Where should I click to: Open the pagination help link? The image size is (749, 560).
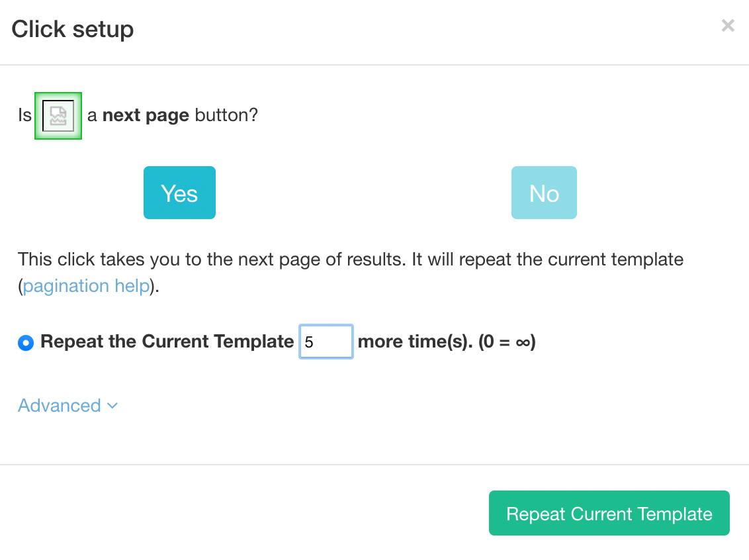click(x=87, y=286)
